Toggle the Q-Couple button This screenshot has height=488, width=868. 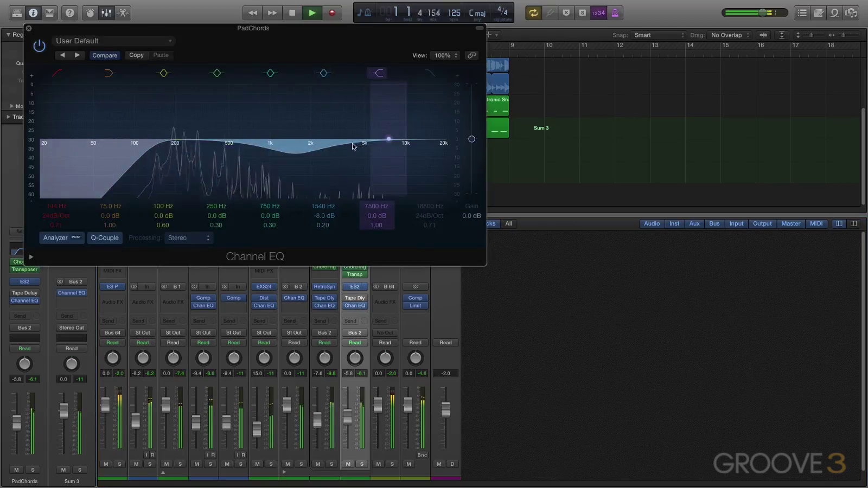click(x=105, y=237)
